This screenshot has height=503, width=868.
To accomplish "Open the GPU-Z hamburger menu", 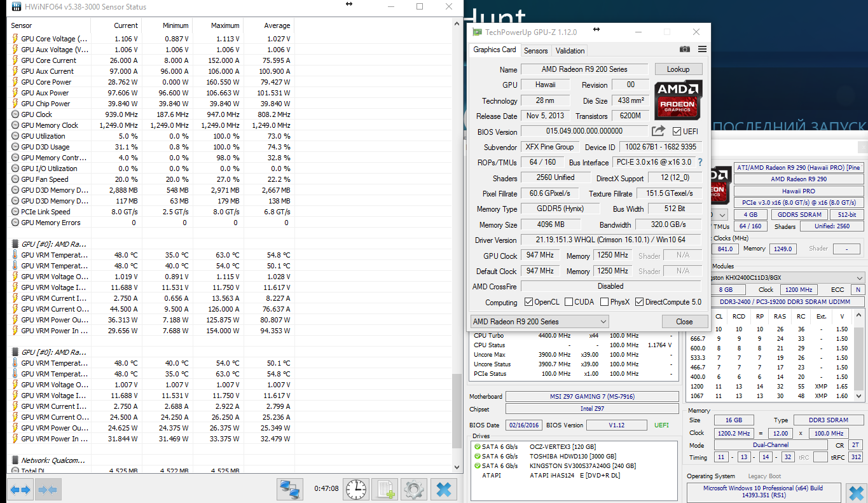I will (702, 50).
